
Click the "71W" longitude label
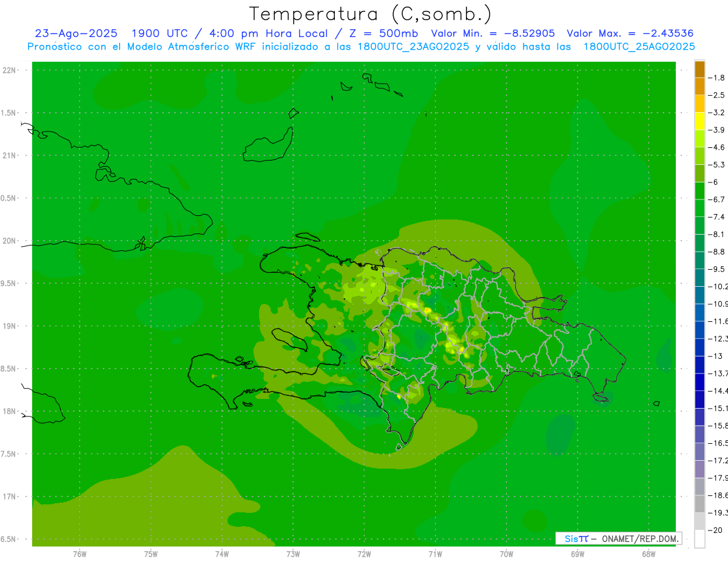(435, 554)
